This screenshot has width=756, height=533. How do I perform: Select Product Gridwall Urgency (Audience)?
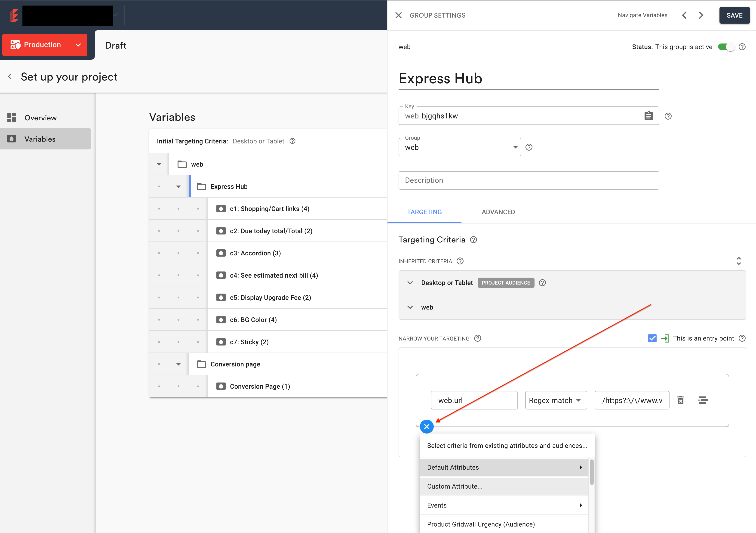(x=504, y=524)
